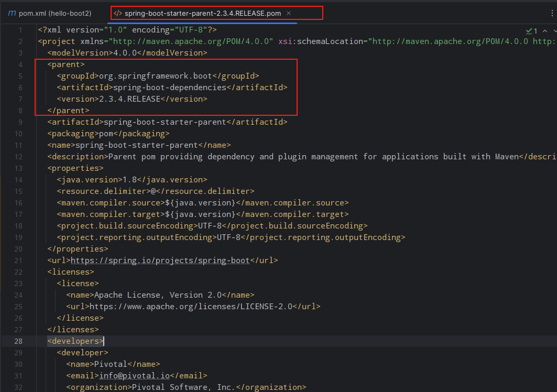
Task: Switch to pom.xml (hello-boot2) tab
Action: pyautogui.click(x=50, y=13)
